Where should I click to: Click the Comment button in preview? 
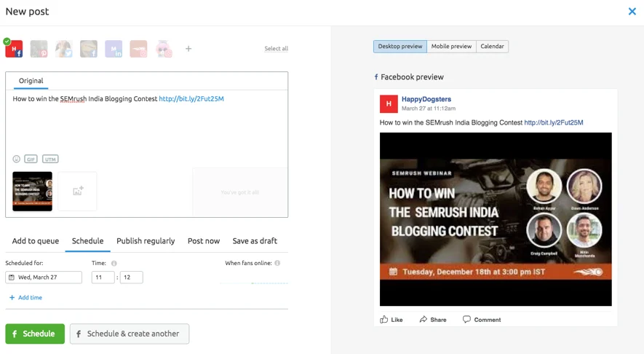pyautogui.click(x=482, y=320)
